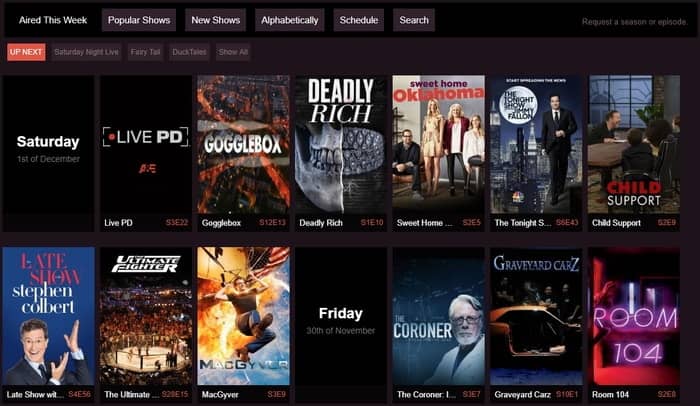700x406 pixels.
Task: Click the Gogglebox title text
Action: [221, 223]
